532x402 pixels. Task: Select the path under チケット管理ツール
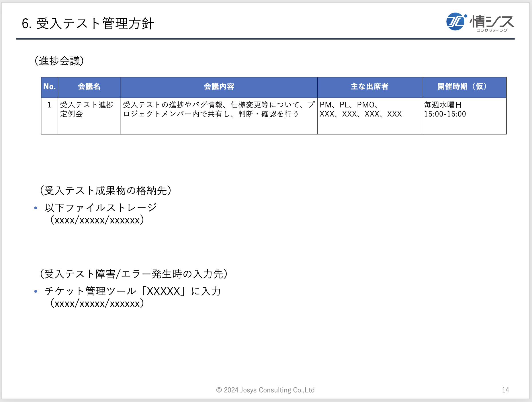pyautogui.click(x=97, y=303)
